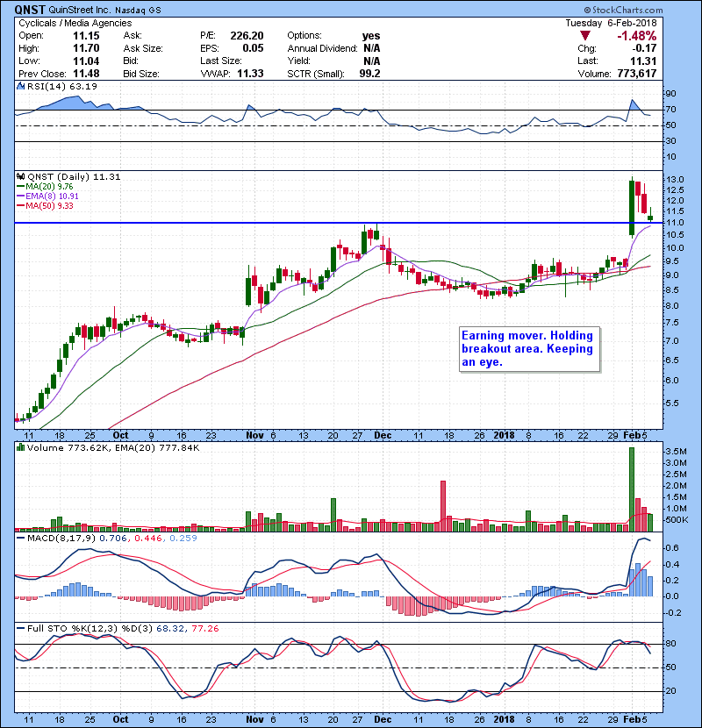
Task: Click the Prev Close 11.48 value
Action: pyautogui.click(x=86, y=74)
